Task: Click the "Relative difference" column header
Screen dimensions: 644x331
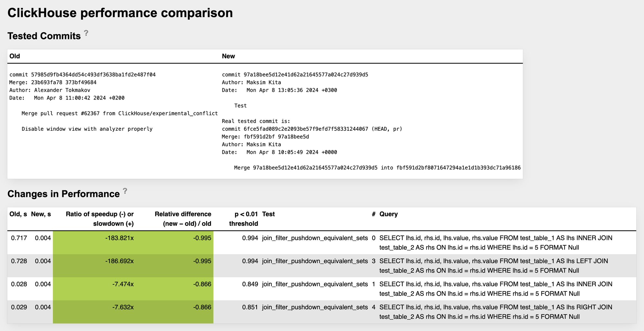Action: 183,219
